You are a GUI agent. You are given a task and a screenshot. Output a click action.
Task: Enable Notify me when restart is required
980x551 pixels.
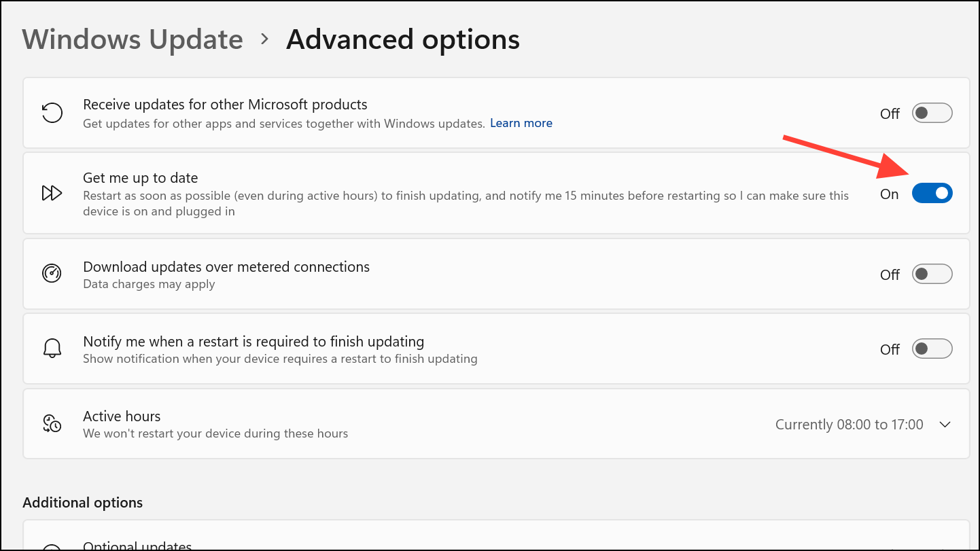click(x=932, y=349)
